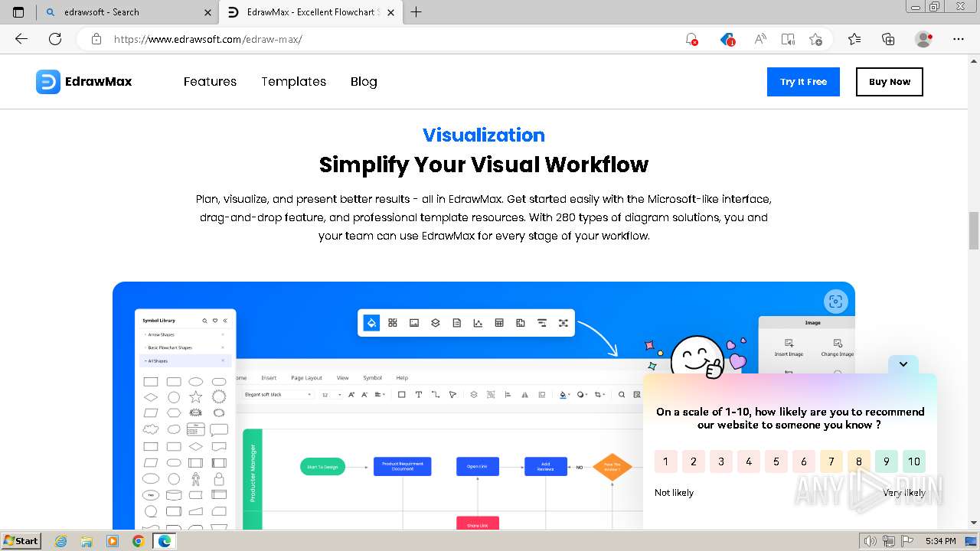Rate 3 on the recommendation survey
Image resolution: width=980 pixels, height=551 pixels.
click(720, 461)
